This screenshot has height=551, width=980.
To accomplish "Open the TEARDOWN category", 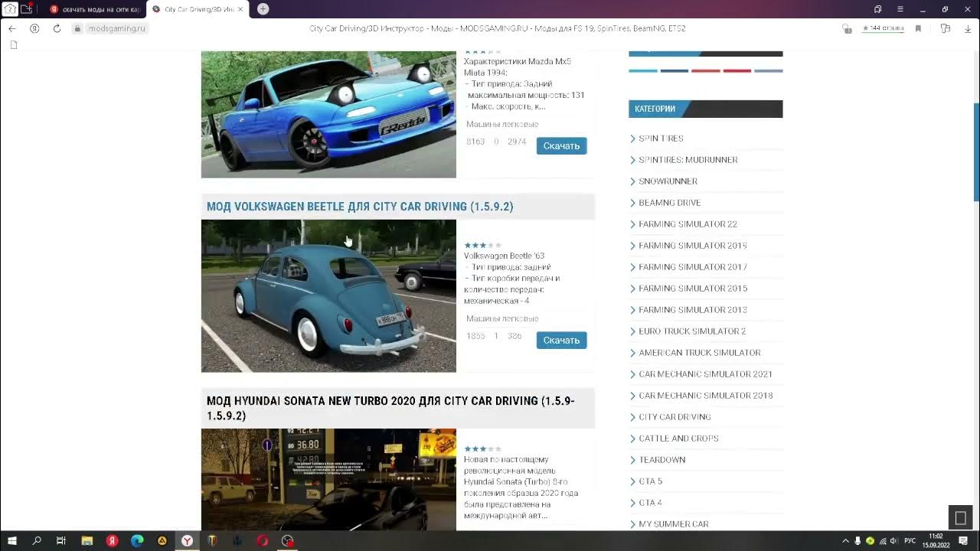I will pos(661,460).
